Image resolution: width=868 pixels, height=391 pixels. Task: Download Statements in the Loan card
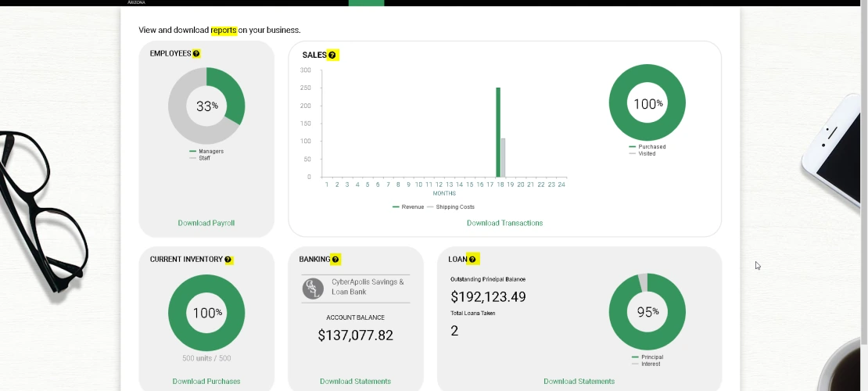pyautogui.click(x=579, y=382)
